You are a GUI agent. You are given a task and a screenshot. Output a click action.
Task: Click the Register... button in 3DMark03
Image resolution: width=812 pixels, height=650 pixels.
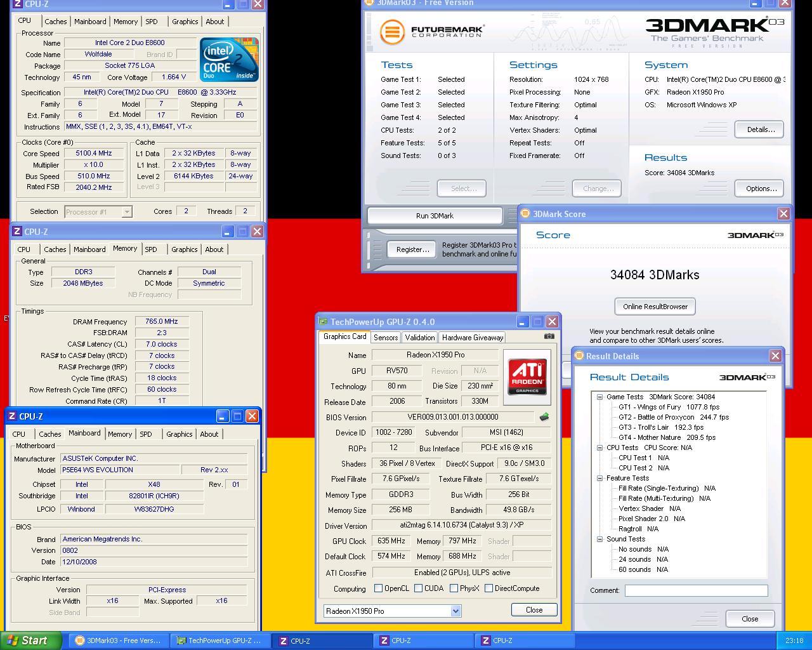click(x=412, y=249)
